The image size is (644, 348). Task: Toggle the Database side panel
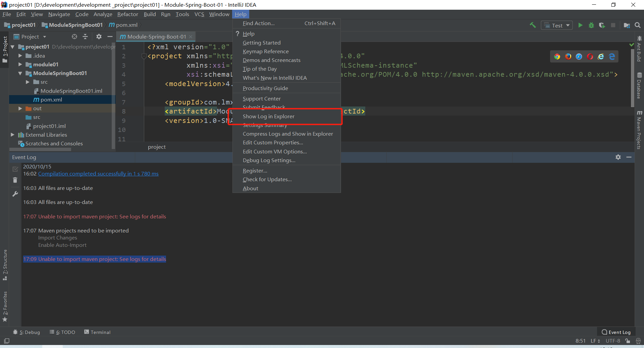tap(639, 86)
